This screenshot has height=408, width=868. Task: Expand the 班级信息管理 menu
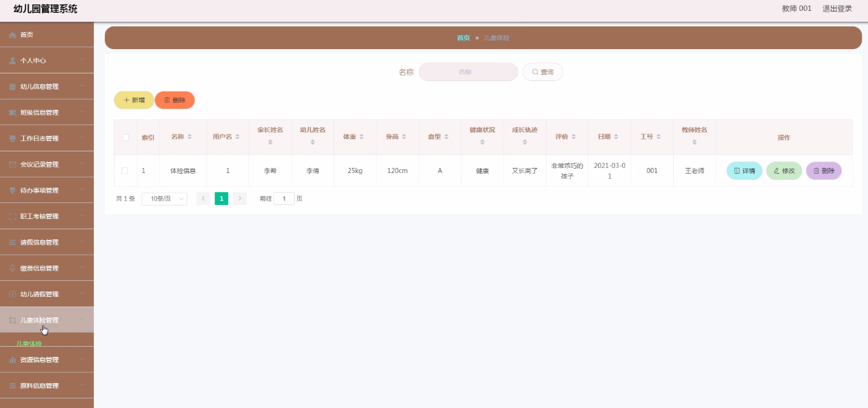47,112
